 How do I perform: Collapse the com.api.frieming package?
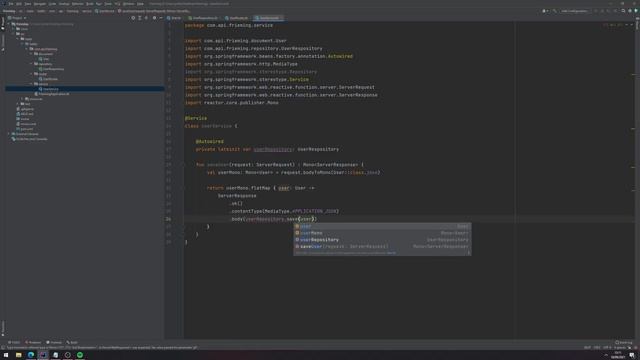pos(27,49)
